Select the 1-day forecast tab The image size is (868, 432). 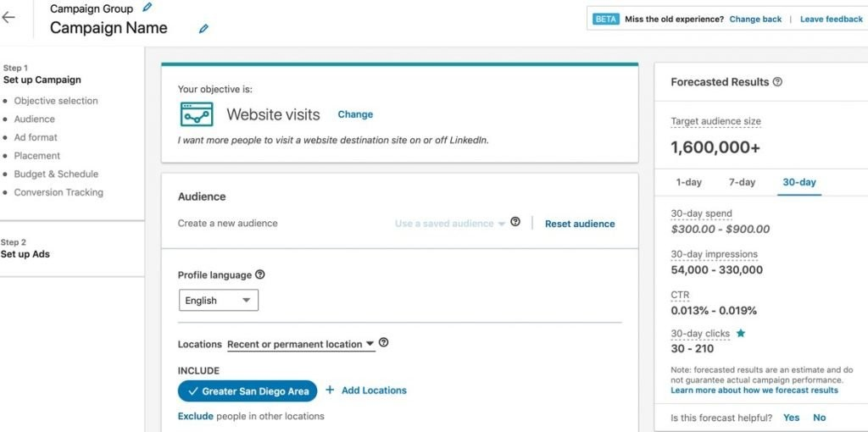point(688,182)
